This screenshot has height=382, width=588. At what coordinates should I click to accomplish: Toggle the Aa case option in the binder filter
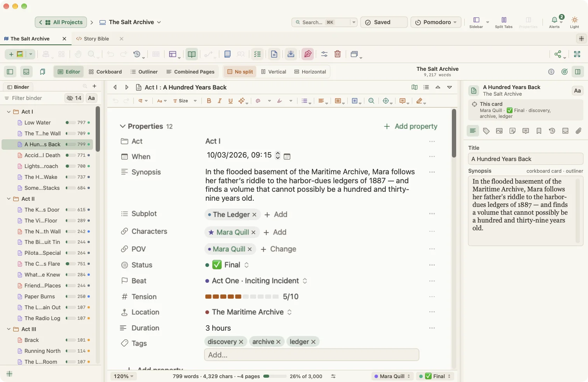[91, 98]
